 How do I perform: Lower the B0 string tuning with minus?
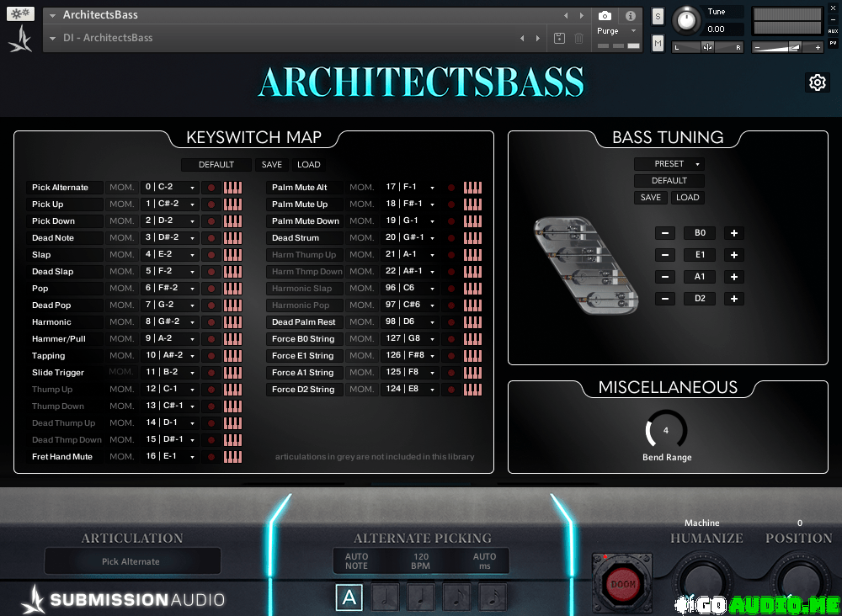pyautogui.click(x=665, y=233)
